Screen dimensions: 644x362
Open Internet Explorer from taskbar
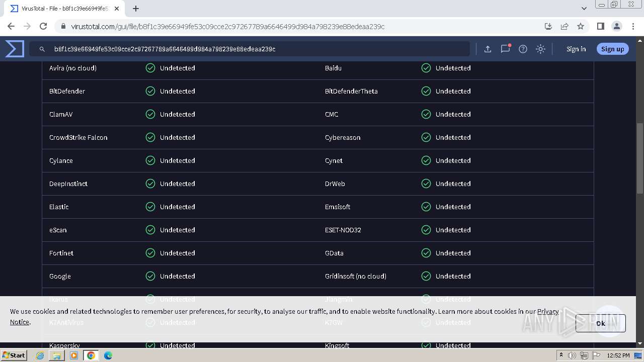pos(40,355)
